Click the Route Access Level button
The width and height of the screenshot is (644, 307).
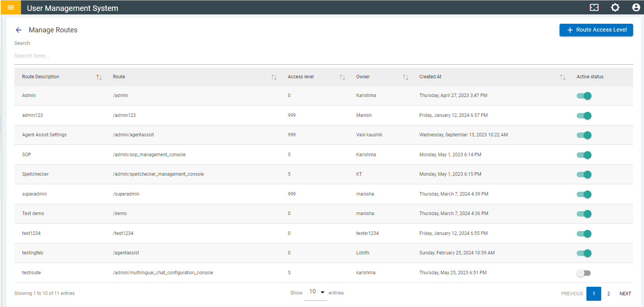coord(596,30)
